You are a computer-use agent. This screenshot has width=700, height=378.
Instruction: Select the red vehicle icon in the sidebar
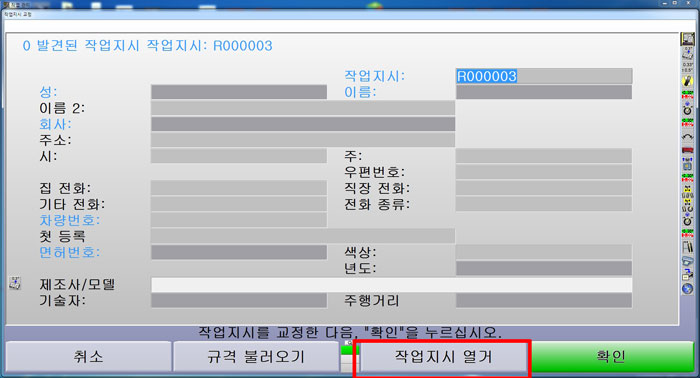(x=688, y=150)
